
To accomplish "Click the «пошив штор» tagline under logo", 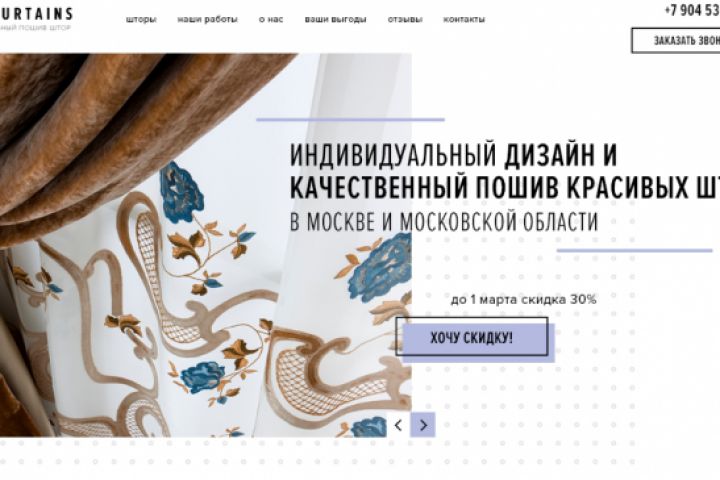I will (x=35, y=28).
